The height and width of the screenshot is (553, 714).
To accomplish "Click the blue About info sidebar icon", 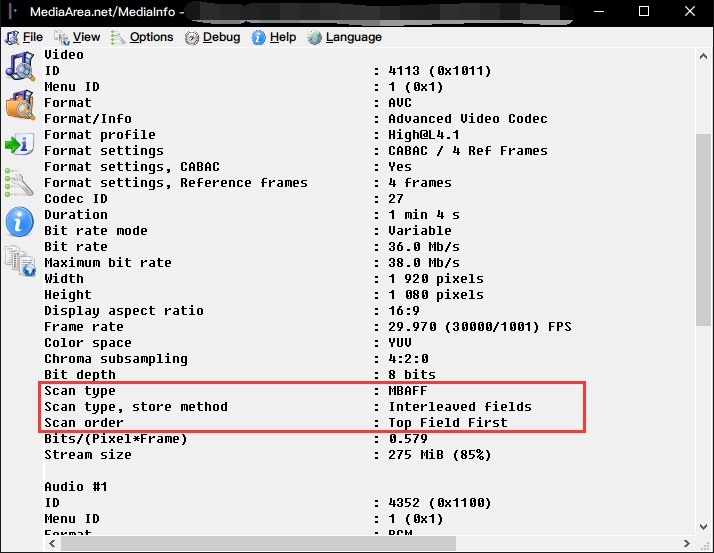I will click(x=19, y=221).
